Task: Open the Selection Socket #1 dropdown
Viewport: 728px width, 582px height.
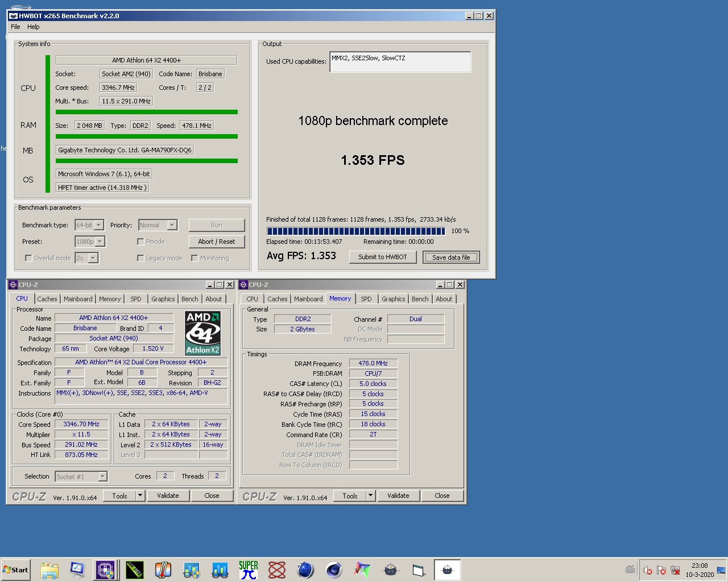Action: [x=81, y=477]
